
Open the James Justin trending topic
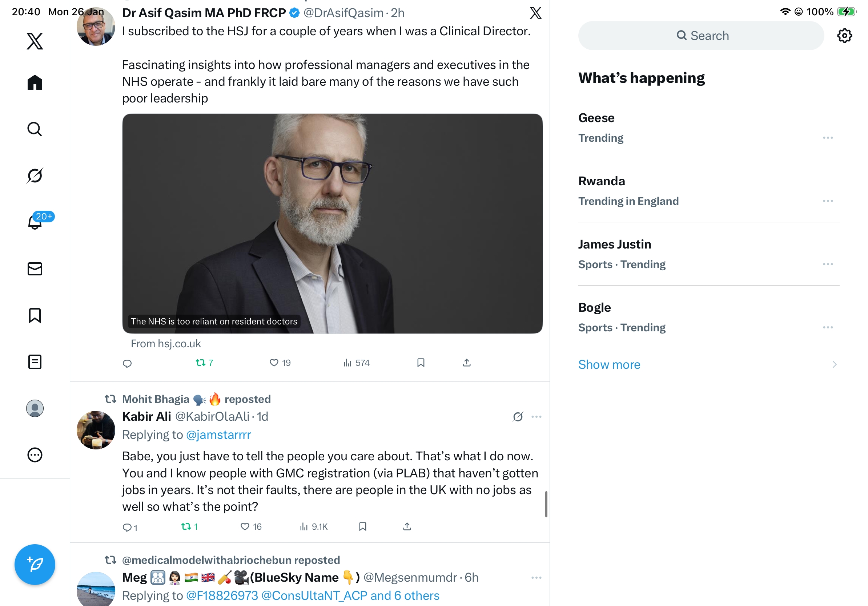click(x=614, y=244)
